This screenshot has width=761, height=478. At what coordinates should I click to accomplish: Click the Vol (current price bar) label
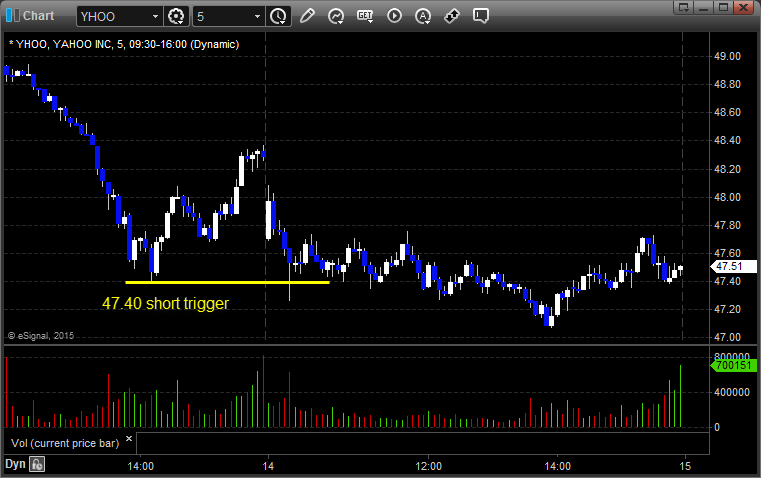coord(65,443)
